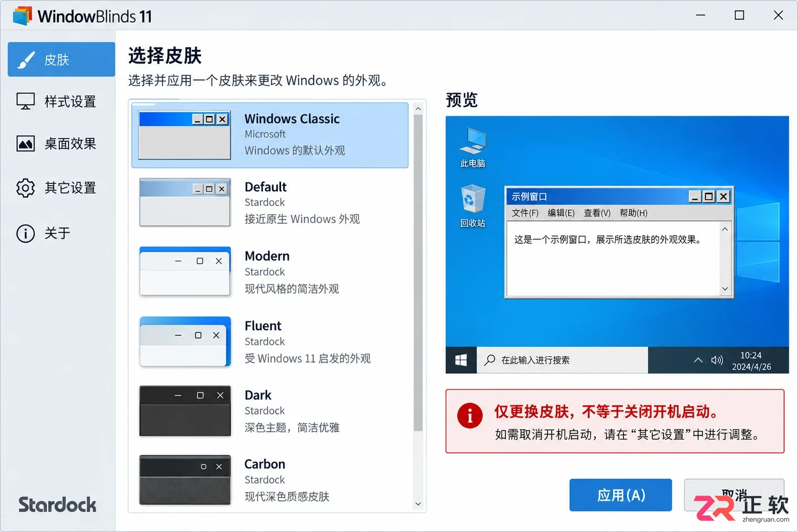Pick the Fluent skin thumbnail
This screenshot has height=532, width=798.
pyautogui.click(x=185, y=341)
